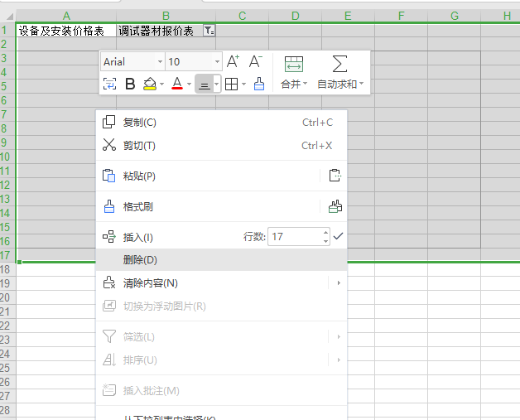Apply the yellow fill color bucket
The height and width of the screenshot is (420, 520).
pos(150,84)
